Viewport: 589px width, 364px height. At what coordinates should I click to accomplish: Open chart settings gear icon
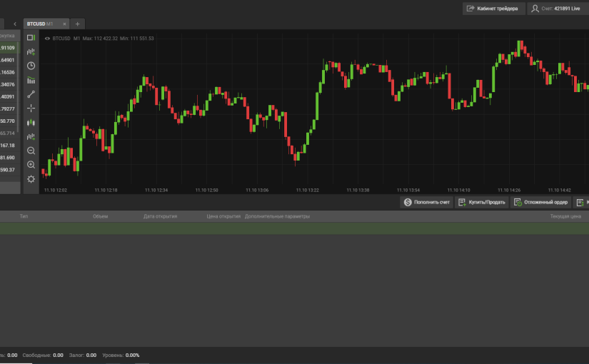point(31,179)
